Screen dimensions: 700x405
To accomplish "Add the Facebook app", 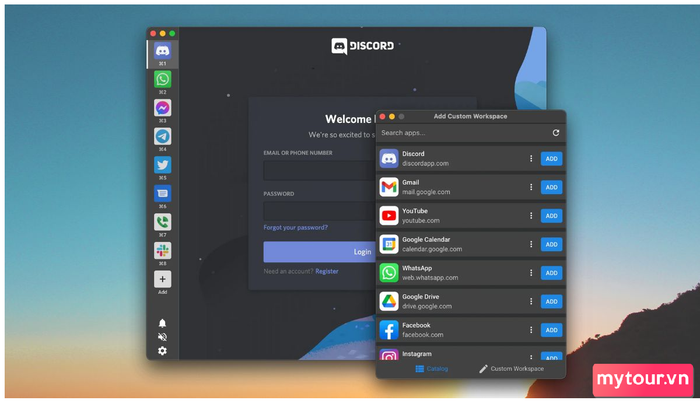I will click(551, 330).
